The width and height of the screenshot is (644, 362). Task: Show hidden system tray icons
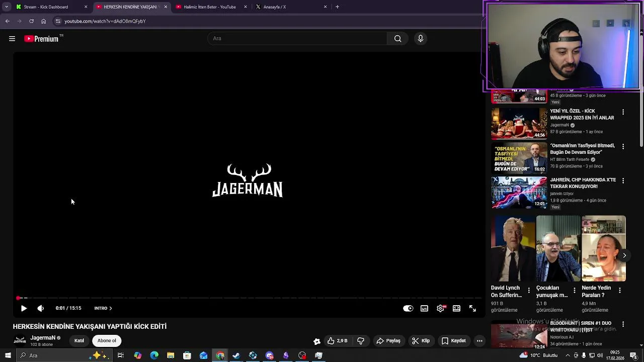pos(568,355)
